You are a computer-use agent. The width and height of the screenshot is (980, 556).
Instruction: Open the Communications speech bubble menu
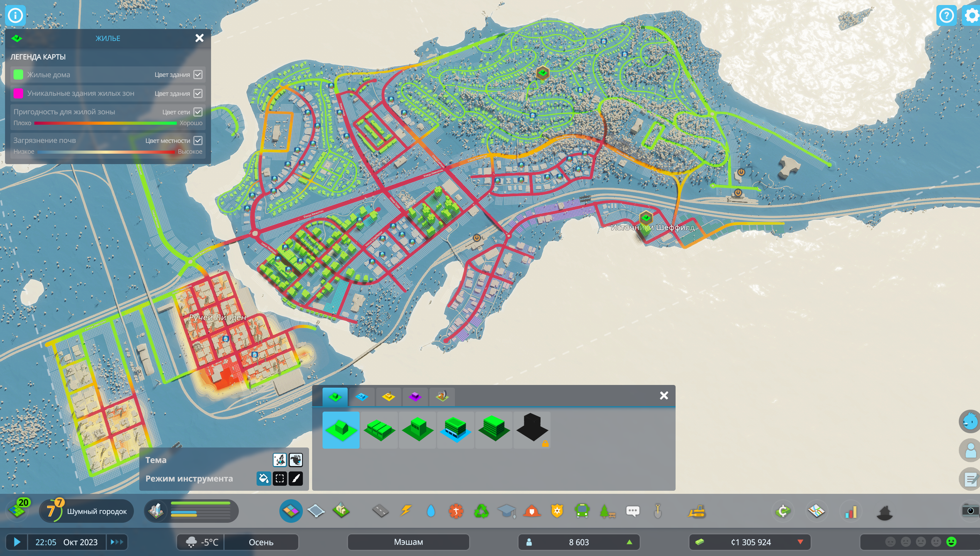click(x=633, y=511)
